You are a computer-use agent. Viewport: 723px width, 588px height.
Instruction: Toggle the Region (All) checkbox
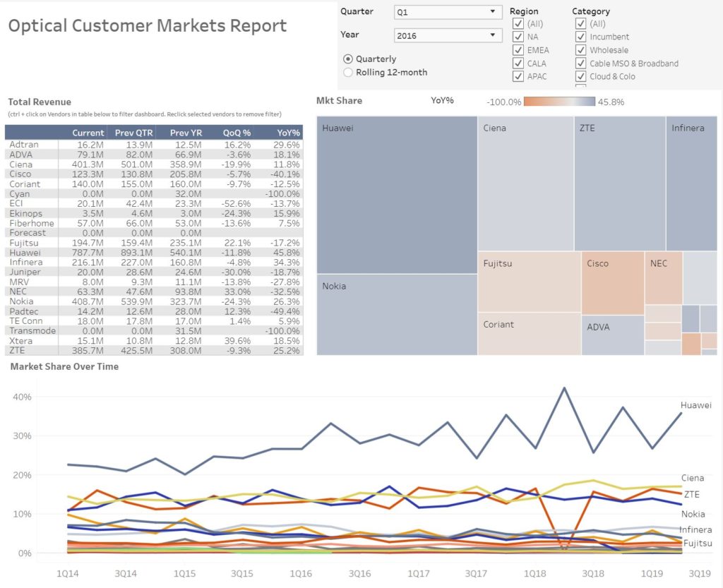518,23
